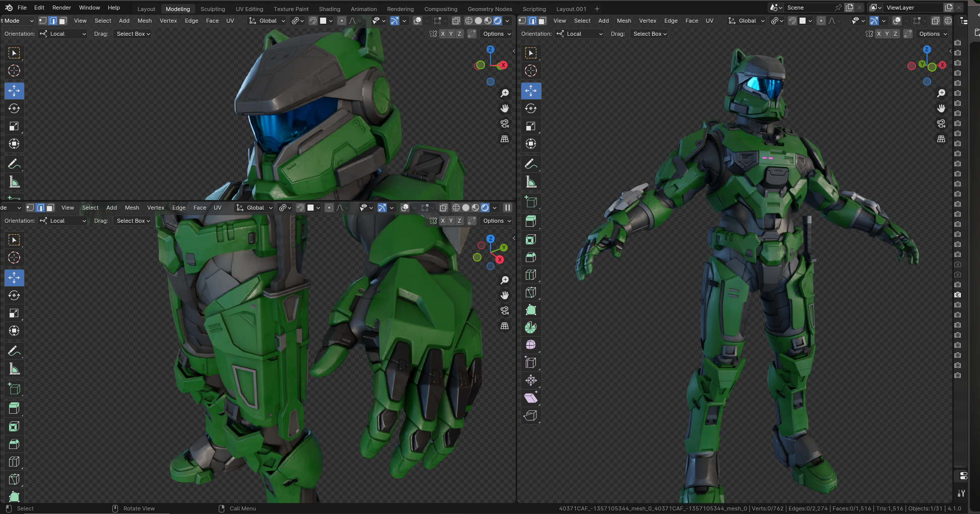Select the Move tool in right viewport toolbar
The width and height of the screenshot is (980, 514).
(531, 91)
